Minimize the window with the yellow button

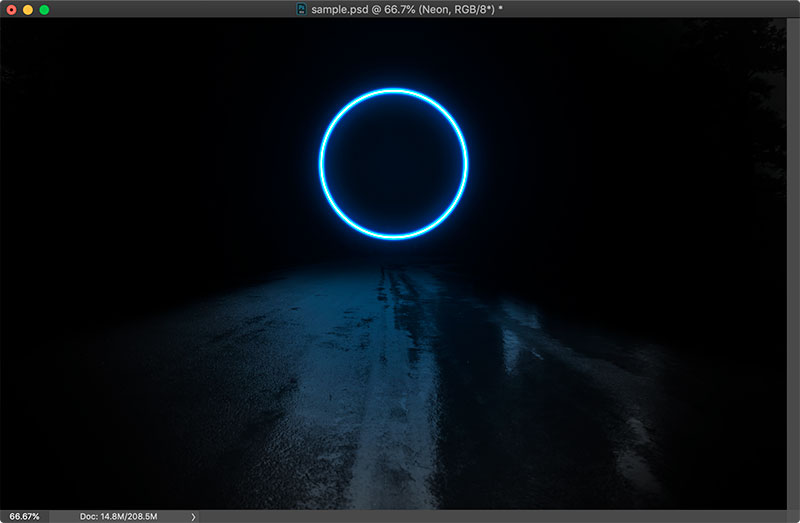click(27, 9)
